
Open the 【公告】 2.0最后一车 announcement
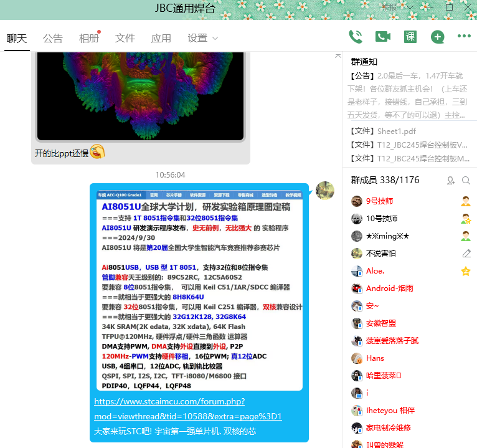tap(407, 95)
